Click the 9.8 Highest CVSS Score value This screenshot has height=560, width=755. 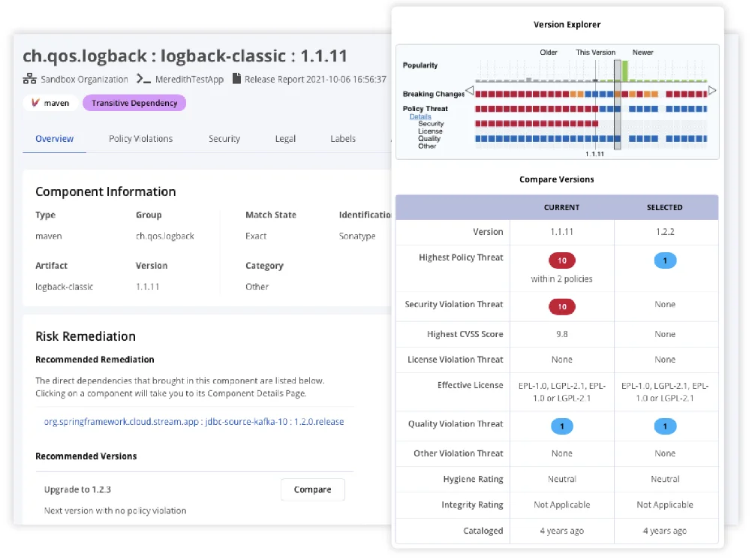[x=562, y=334]
